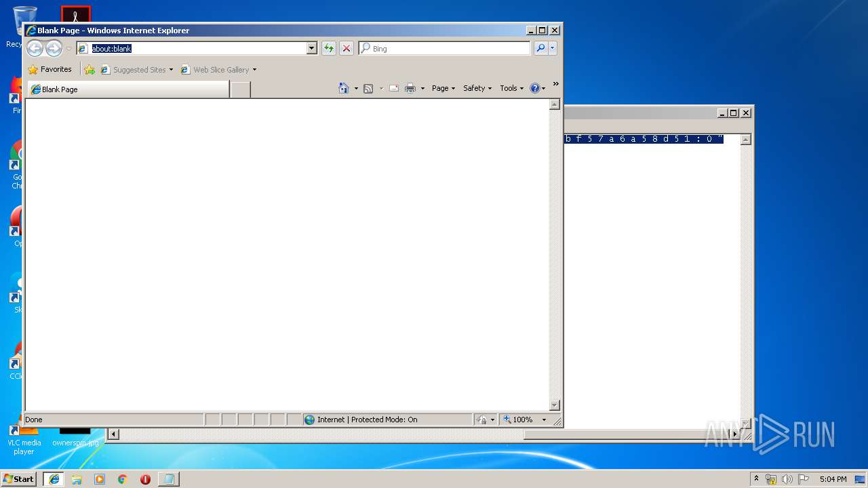
Task: Open Windows Explorer folder from taskbar
Action: (77, 479)
